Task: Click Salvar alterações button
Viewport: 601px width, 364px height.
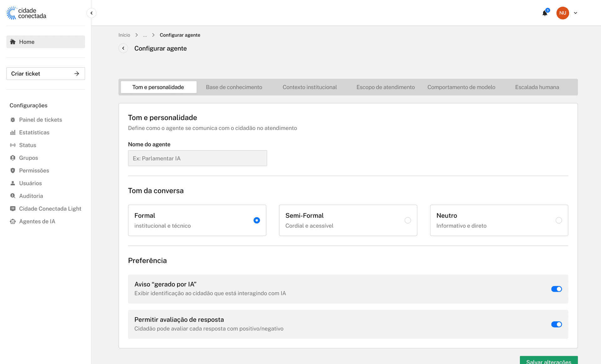Action: [549, 360]
